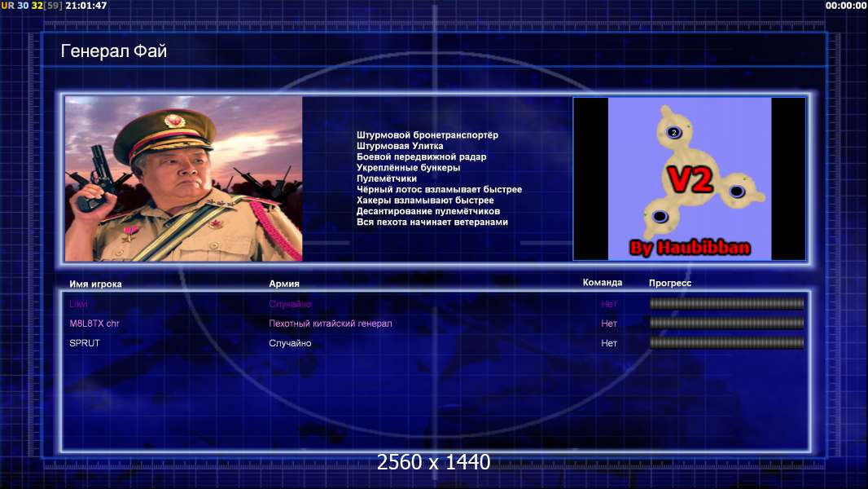868x489 pixels.
Task: Select player name M8L8TX chr
Action: 94,324
